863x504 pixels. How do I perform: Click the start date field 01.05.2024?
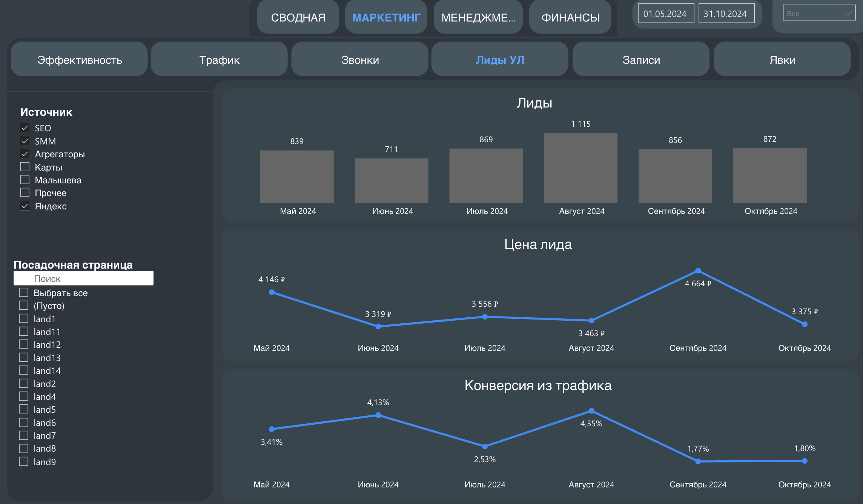pyautogui.click(x=666, y=14)
